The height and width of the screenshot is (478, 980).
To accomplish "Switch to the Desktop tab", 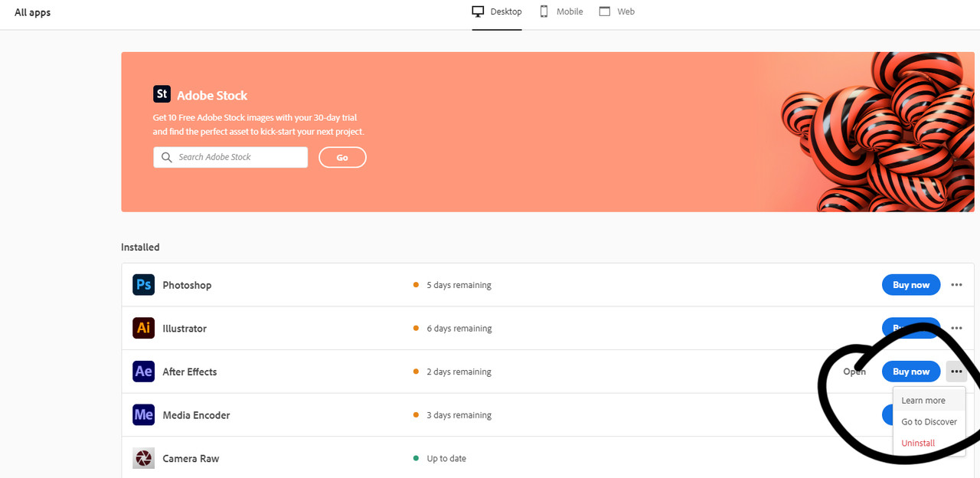I will coord(497,11).
